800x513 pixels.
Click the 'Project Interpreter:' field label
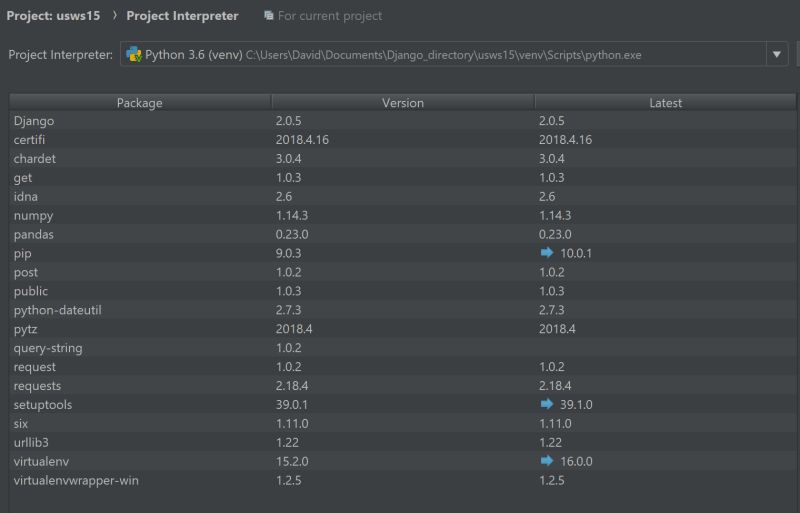61,55
